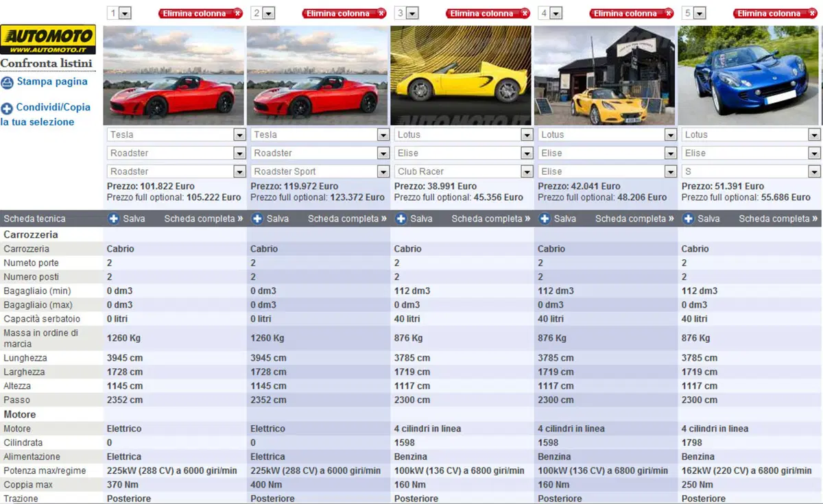Click Salva plus icon in column 5
823x504 pixels.
[x=689, y=219]
